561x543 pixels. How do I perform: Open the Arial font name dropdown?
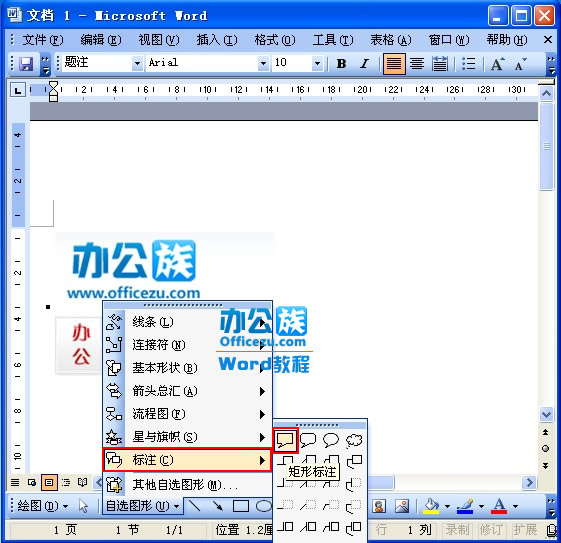[263, 64]
